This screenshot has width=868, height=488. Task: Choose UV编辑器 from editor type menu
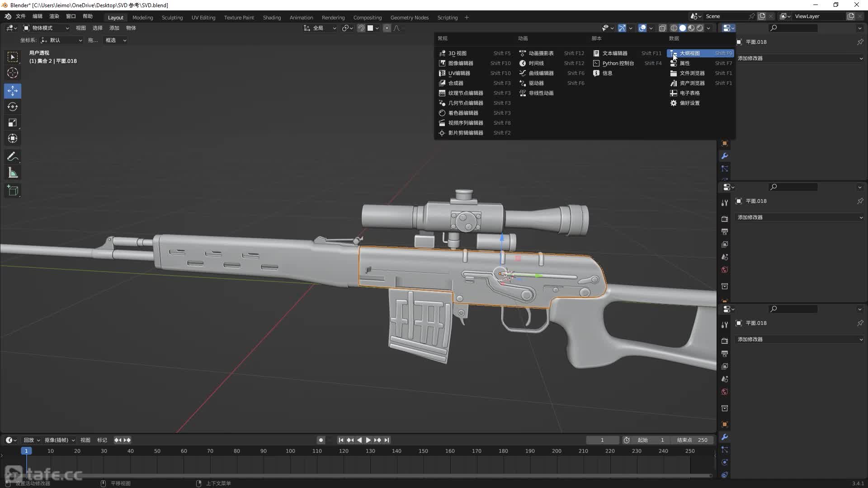click(474, 73)
